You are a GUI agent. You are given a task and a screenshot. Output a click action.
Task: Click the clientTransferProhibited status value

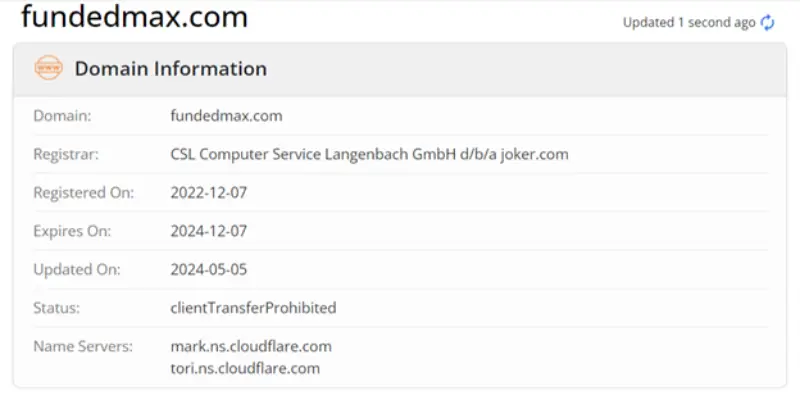pyautogui.click(x=253, y=308)
